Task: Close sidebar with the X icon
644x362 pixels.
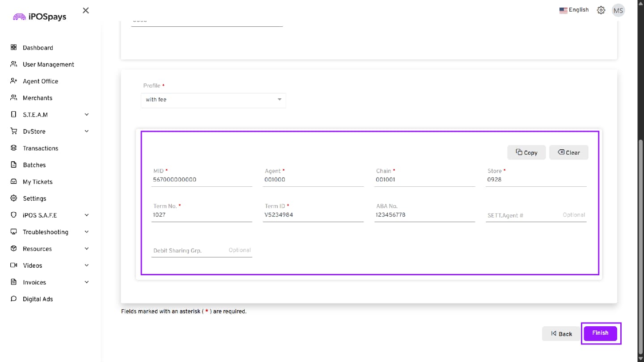Action: pyautogui.click(x=86, y=10)
